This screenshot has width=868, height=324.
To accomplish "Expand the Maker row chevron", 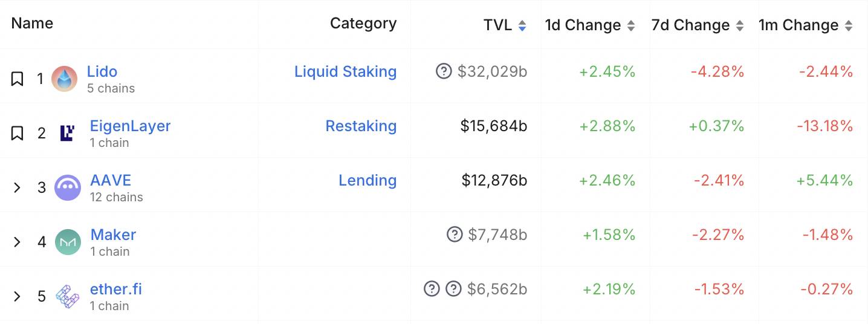I will [17, 242].
